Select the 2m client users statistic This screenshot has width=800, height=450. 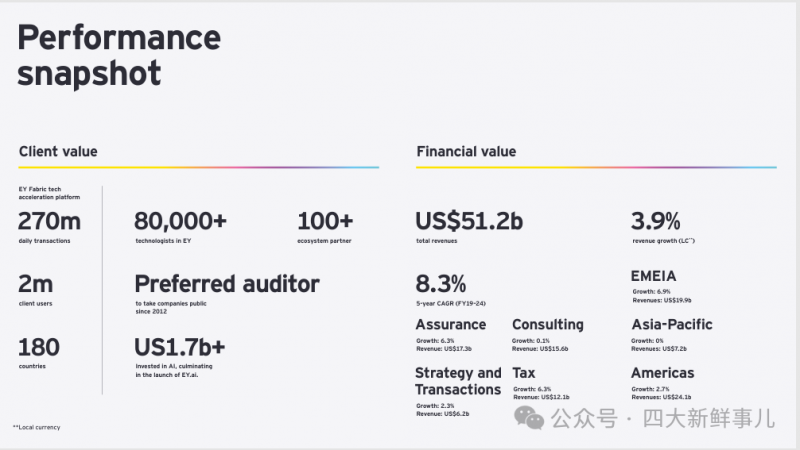[x=35, y=284]
